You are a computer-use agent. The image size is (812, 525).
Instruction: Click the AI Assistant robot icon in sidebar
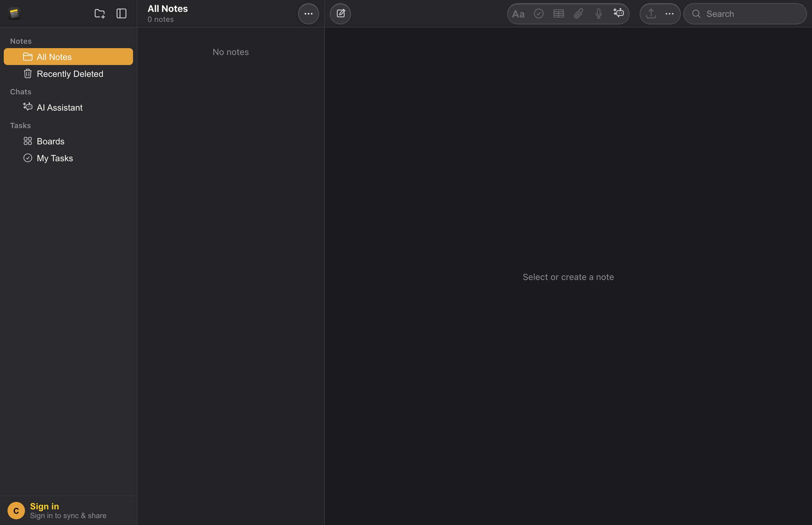click(x=27, y=107)
